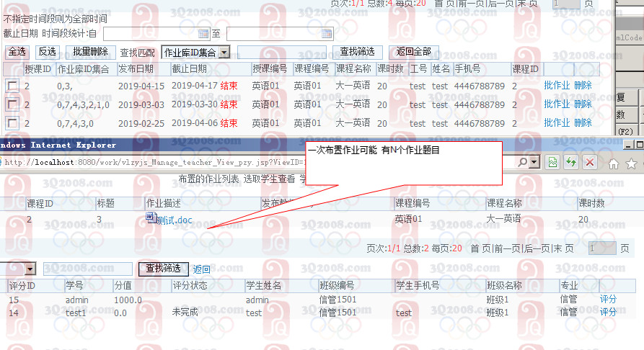Click the 2019-04-17 deadline cell

[x=194, y=86]
